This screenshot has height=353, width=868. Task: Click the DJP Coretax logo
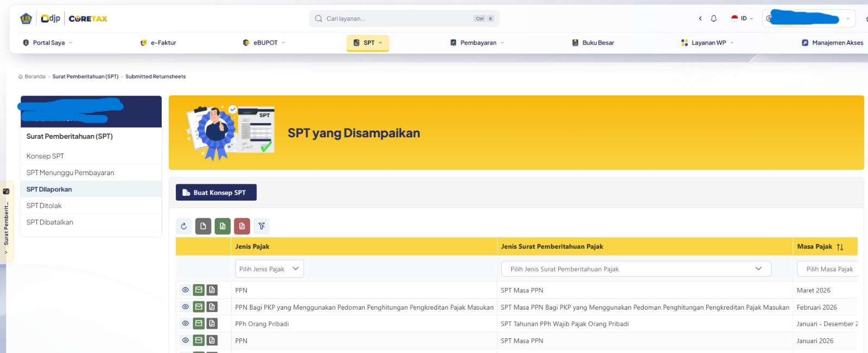[x=63, y=18]
